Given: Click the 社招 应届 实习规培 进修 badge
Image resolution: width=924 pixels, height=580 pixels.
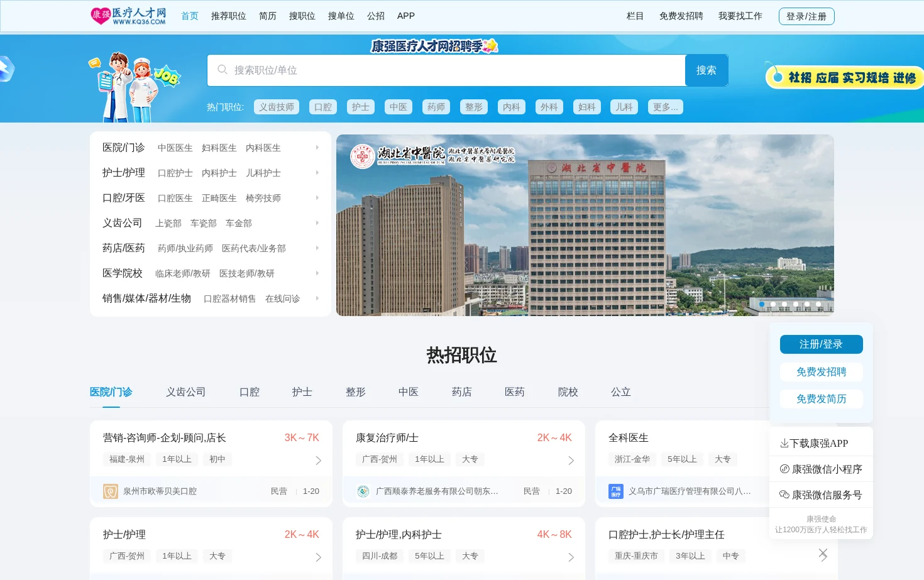Looking at the screenshot, I should [844, 77].
